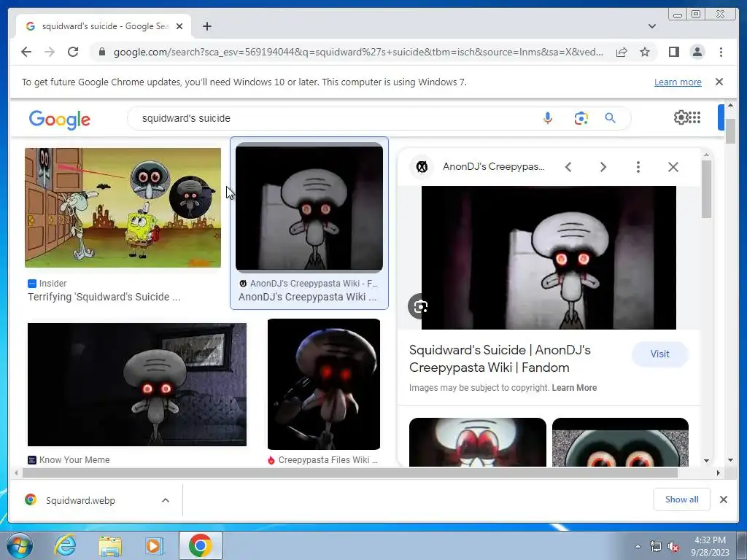Close the image preview panel
This screenshot has height=560, width=747.
[x=673, y=167]
